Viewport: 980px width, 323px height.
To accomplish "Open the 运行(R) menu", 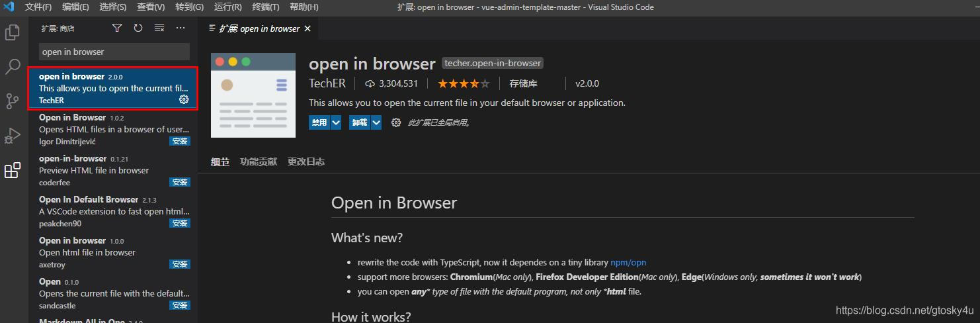I will click(227, 7).
